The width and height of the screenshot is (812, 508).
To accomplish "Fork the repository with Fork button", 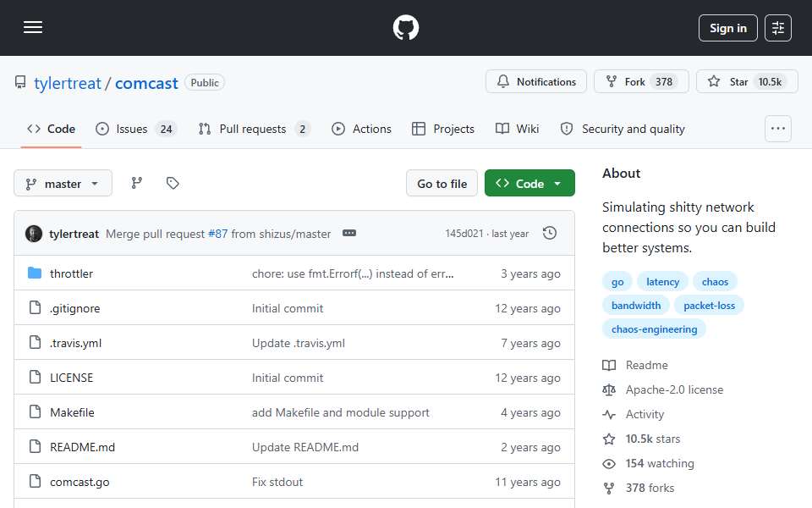I will [641, 81].
